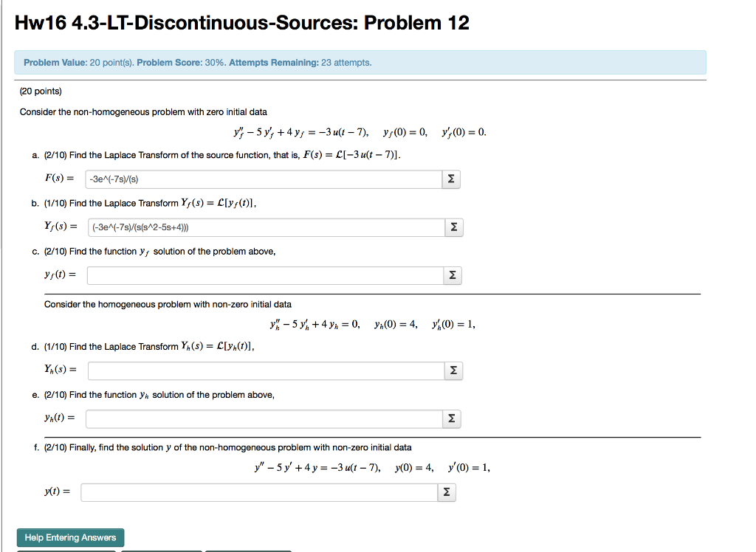
Task: Click the Help Entering Answers button
Action: pyautogui.click(x=69, y=537)
